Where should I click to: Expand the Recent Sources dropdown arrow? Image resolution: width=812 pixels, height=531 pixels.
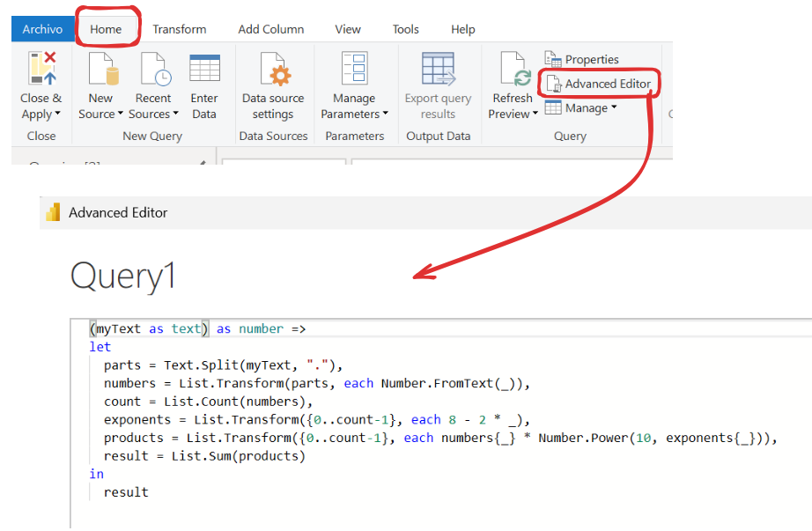pyautogui.click(x=175, y=113)
